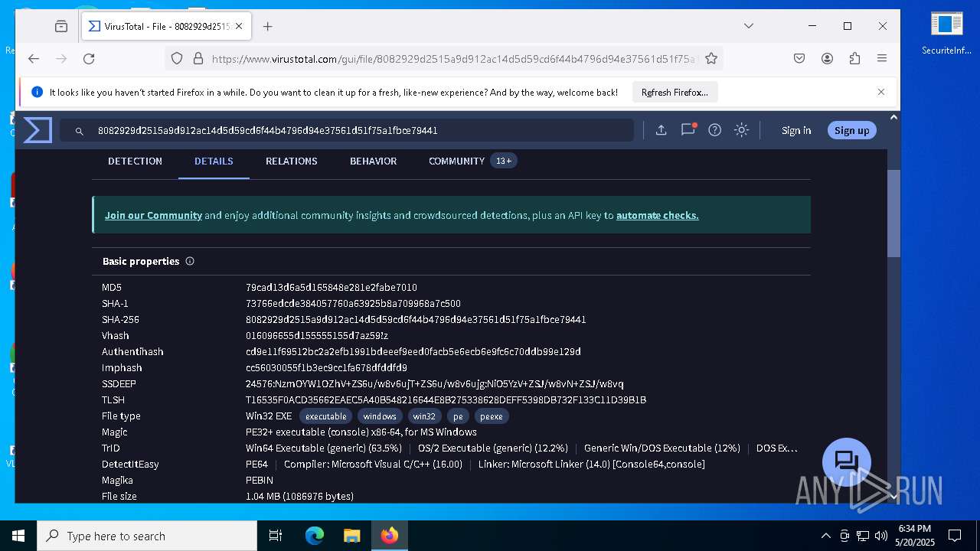The height and width of the screenshot is (551, 980).
Task: Open the help question mark icon
Action: pos(714,130)
